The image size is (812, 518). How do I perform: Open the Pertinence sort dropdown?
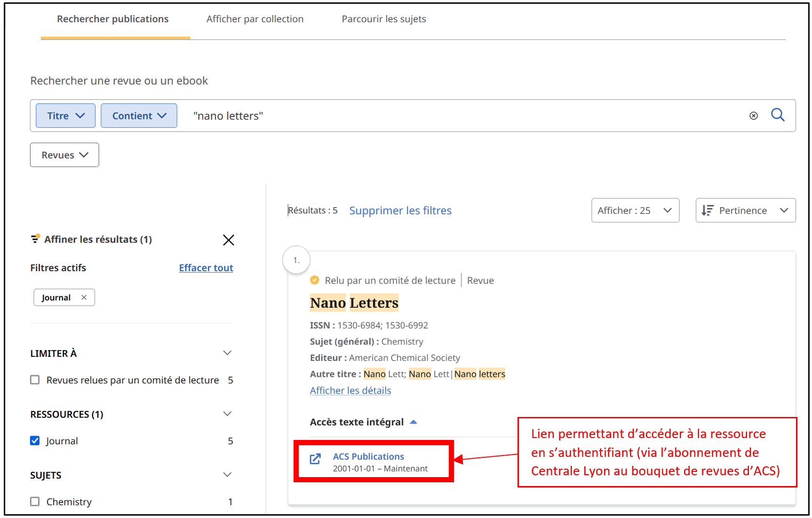tap(746, 210)
